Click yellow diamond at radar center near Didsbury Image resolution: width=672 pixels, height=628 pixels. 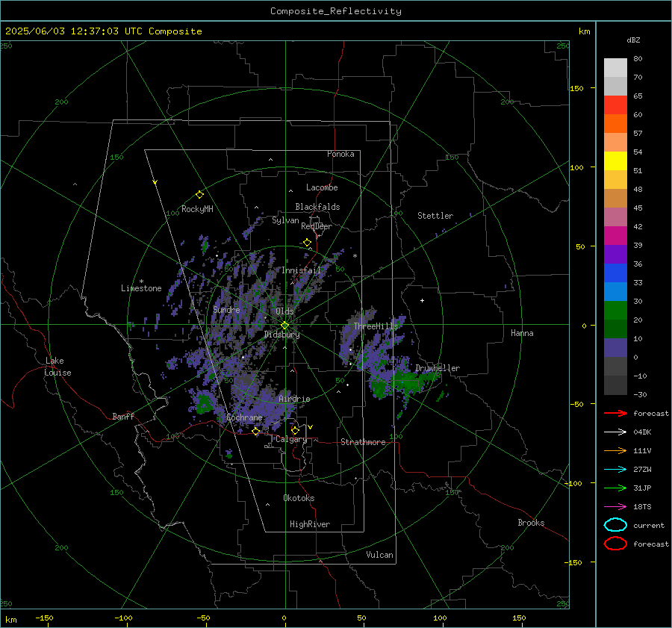tap(284, 326)
